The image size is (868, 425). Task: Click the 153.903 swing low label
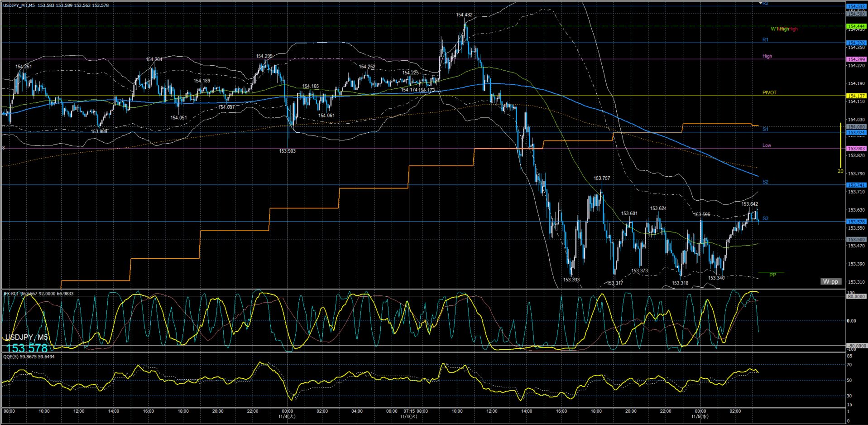(287, 151)
